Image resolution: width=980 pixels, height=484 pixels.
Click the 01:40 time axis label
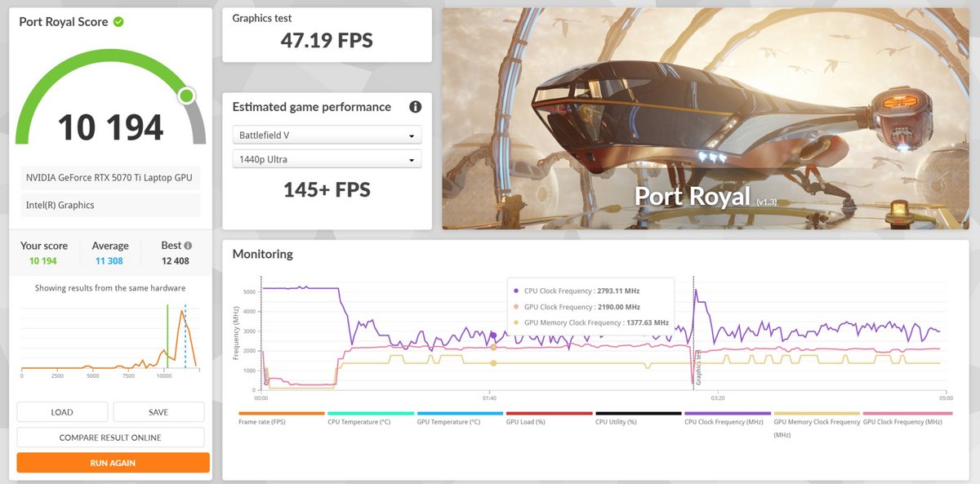489,398
